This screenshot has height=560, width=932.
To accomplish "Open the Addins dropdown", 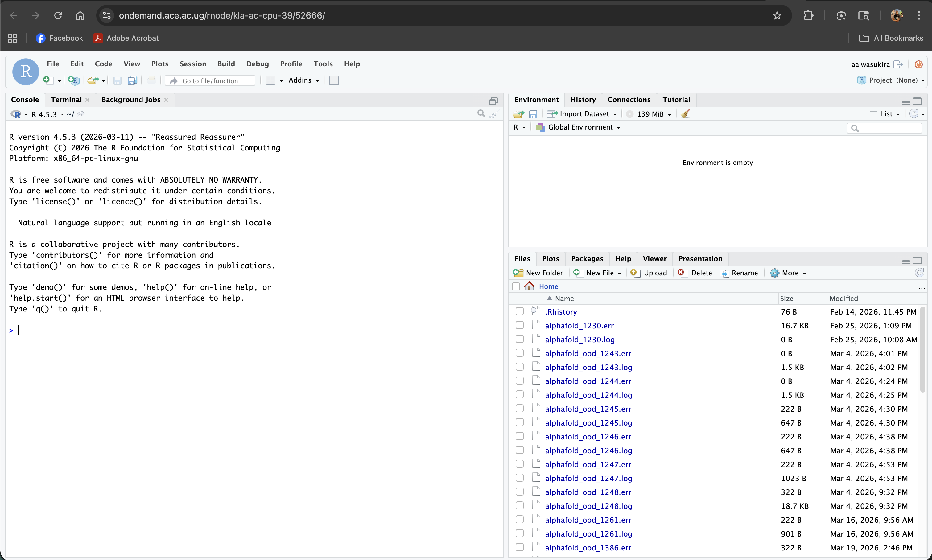I will pyautogui.click(x=303, y=80).
